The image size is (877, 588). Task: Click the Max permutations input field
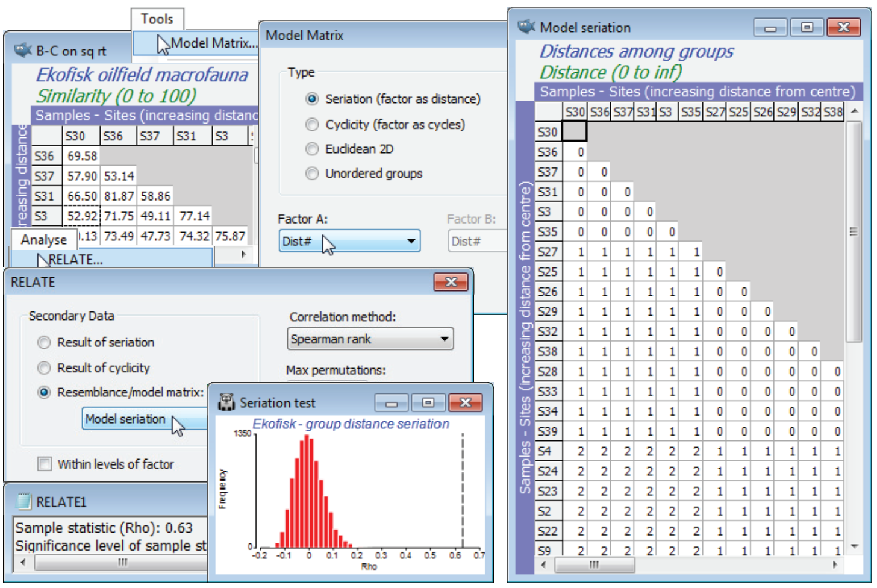pos(327,381)
